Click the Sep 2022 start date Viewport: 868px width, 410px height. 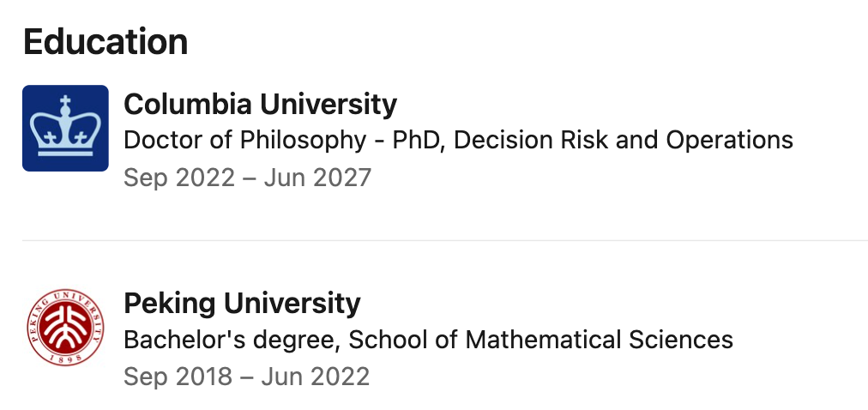(x=178, y=178)
